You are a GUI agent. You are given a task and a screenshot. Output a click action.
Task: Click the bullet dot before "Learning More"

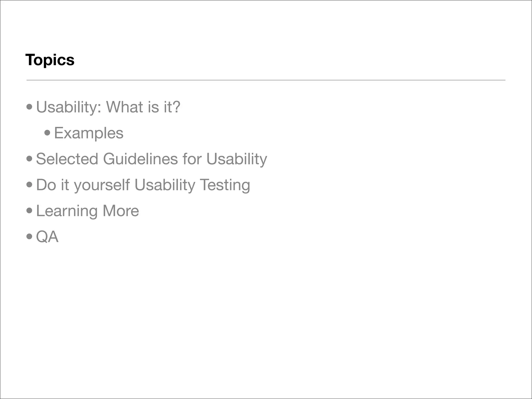29,211
